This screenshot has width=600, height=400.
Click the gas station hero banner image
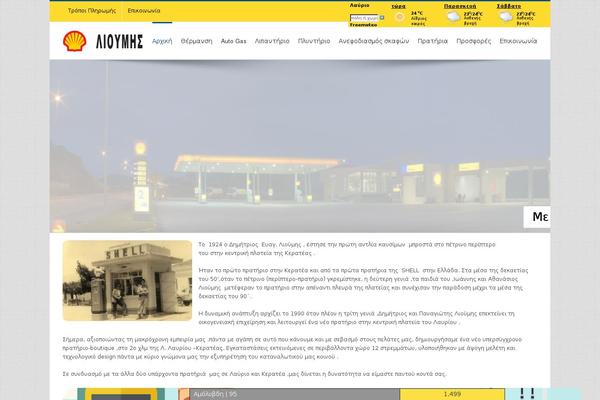point(300,146)
